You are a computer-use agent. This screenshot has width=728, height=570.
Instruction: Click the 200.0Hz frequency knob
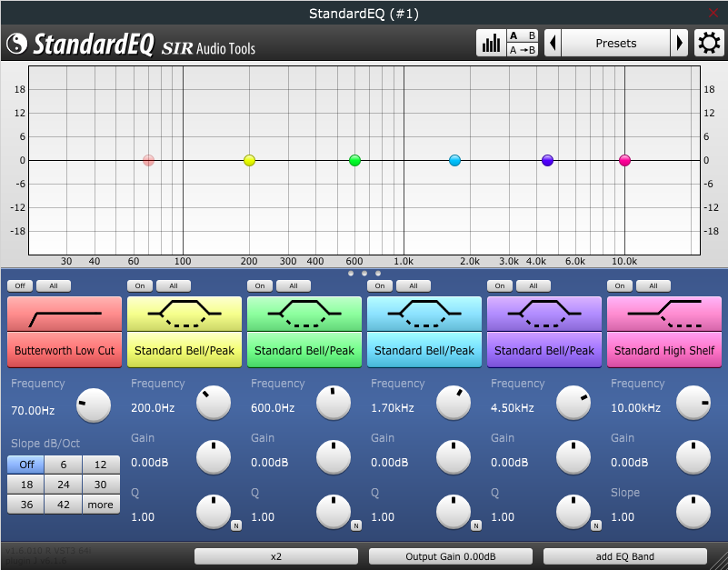click(x=214, y=403)
